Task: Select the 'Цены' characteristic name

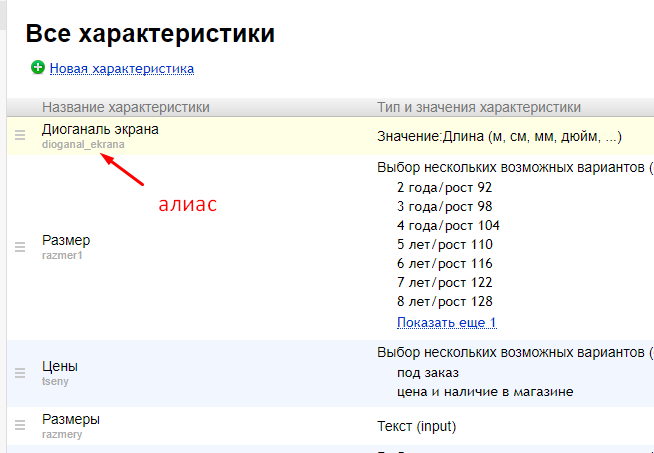Action: tap(60, 367)
